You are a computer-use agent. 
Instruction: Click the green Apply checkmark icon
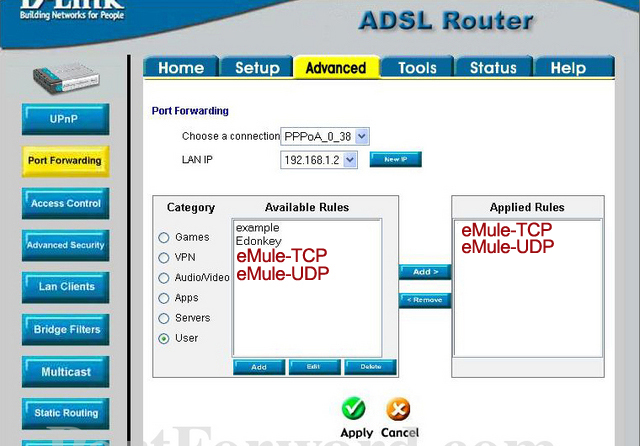[353, 408]
